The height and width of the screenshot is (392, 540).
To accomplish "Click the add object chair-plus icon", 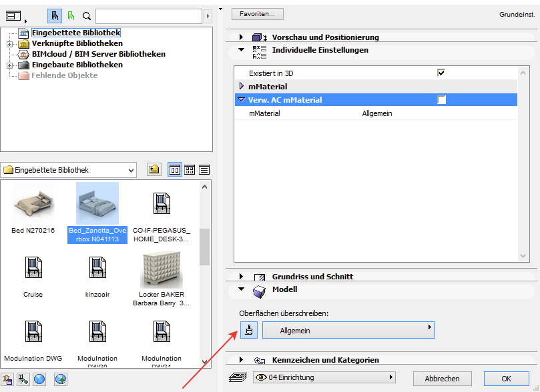I will [23, 379].
